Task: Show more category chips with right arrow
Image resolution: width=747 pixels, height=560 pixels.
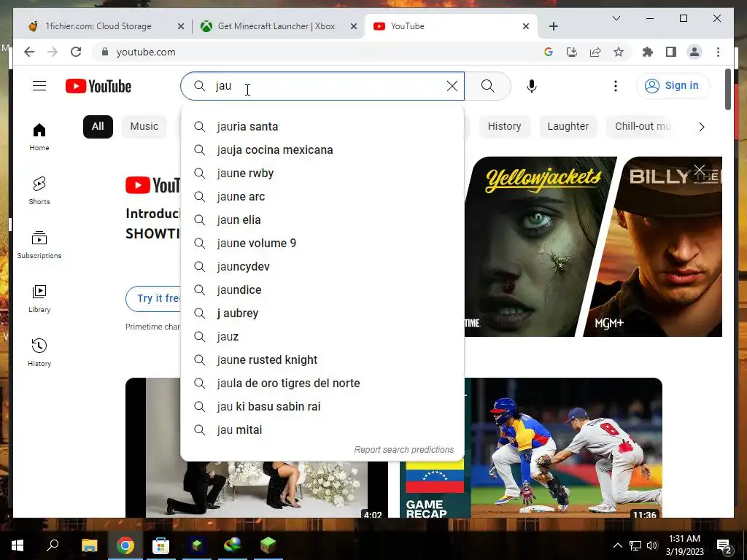Action: (x=701, y=127)
